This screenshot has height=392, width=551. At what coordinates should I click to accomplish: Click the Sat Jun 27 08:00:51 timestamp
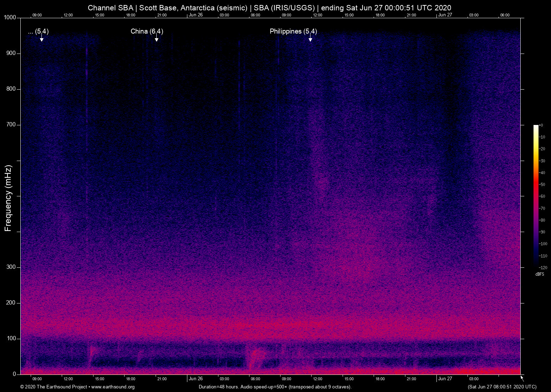(502, 387)
